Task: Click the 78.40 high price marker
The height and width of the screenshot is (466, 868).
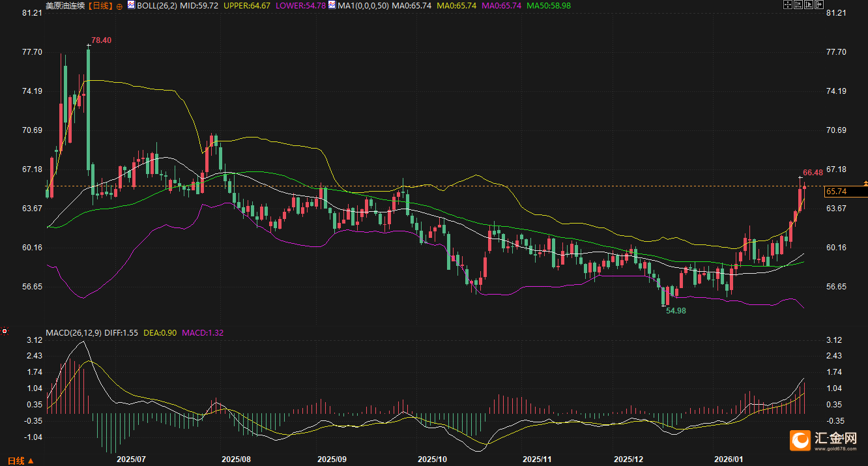Action: (101, 40)
